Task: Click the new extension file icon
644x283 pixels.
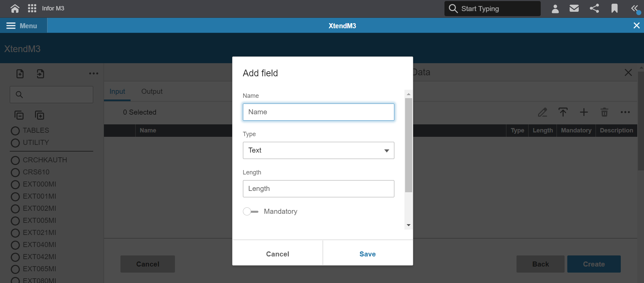Action: coord(20,74)
